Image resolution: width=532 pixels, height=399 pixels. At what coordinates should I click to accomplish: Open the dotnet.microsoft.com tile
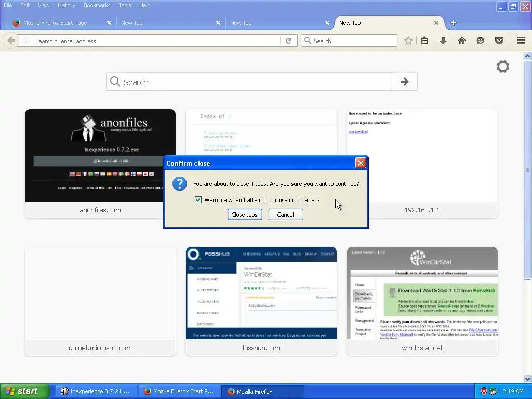(x=100, y=301)
